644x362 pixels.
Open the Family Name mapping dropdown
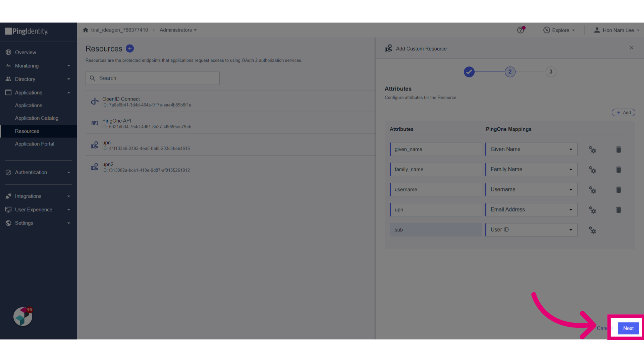[531, 169]
